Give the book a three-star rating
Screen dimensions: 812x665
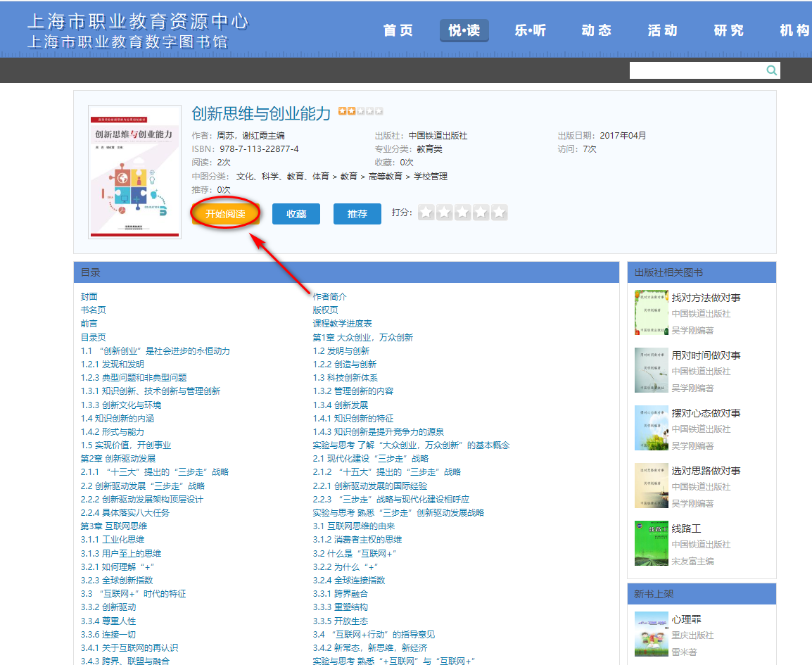point(462,213)
